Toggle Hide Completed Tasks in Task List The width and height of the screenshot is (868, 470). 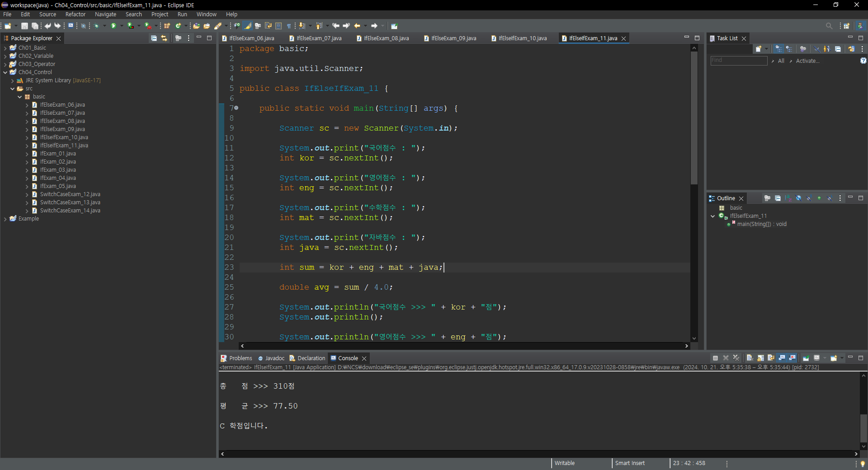click(x=816, y=49)
